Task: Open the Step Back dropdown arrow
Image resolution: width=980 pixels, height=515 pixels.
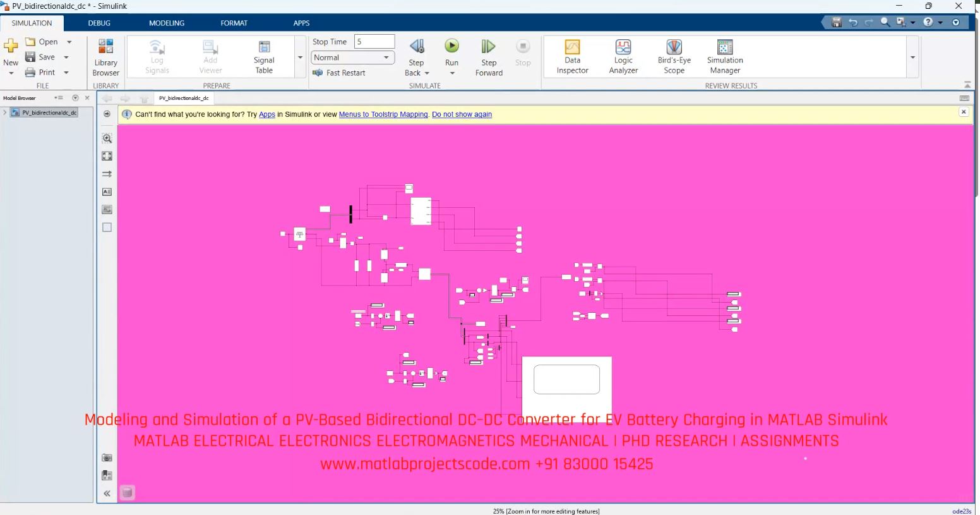Action: tap(427, 73)
